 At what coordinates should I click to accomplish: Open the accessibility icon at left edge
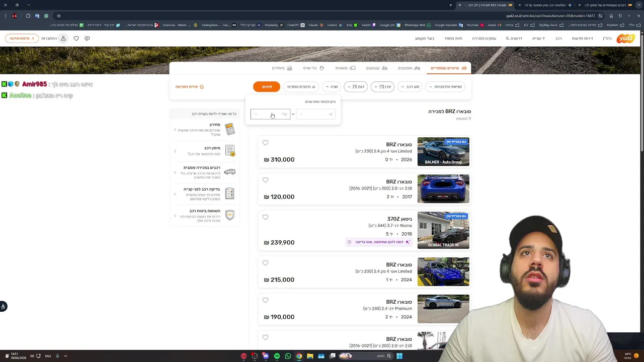tap(3, 306)
